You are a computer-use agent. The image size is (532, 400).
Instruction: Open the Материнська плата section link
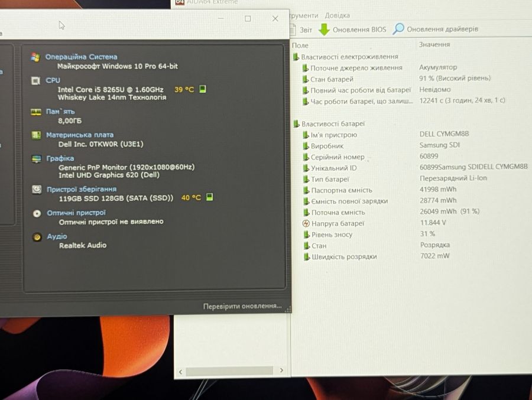point(80,135)
